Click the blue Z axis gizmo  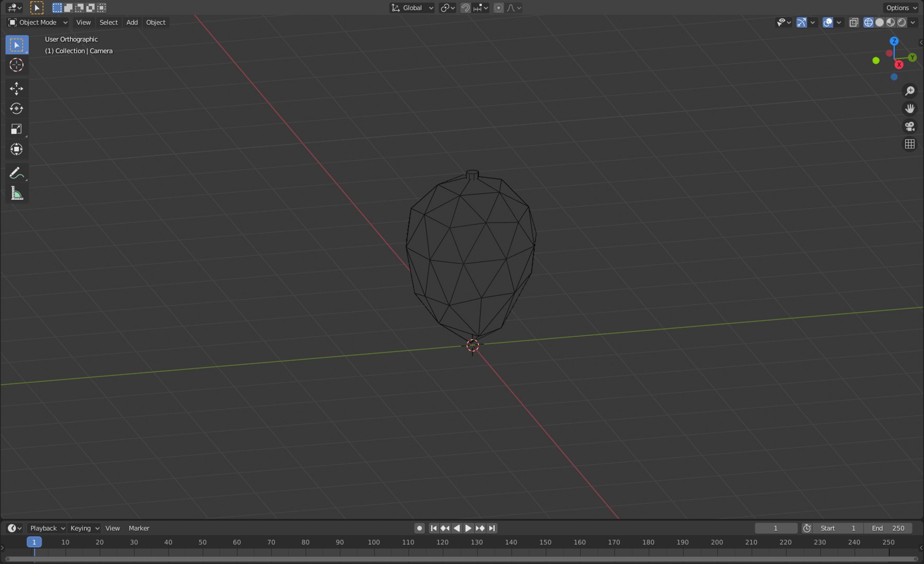pyautogui.click(x=894, y=41)
